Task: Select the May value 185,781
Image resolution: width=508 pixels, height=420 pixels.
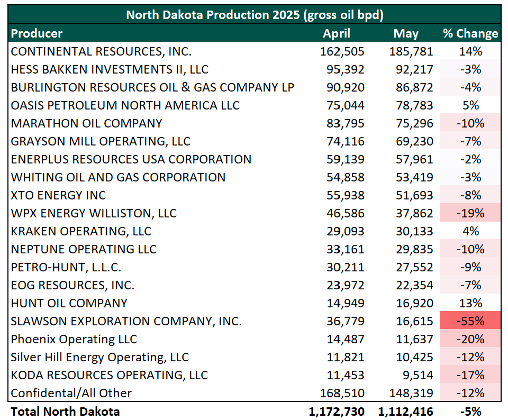Action: 411,51
